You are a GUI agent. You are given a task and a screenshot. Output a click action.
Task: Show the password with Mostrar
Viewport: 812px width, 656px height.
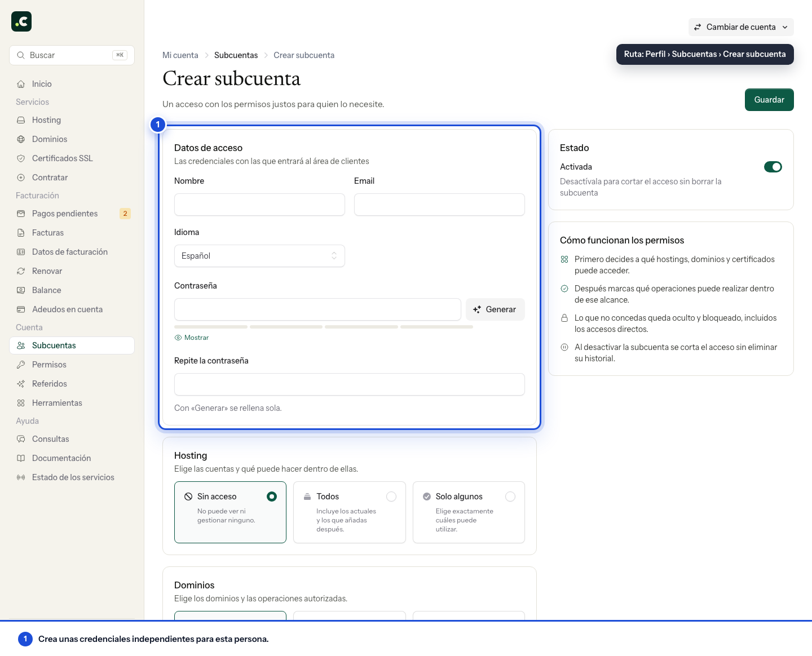point(192,338)
